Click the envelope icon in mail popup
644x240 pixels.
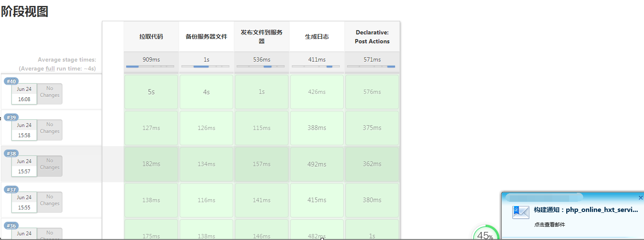[521, 212]
